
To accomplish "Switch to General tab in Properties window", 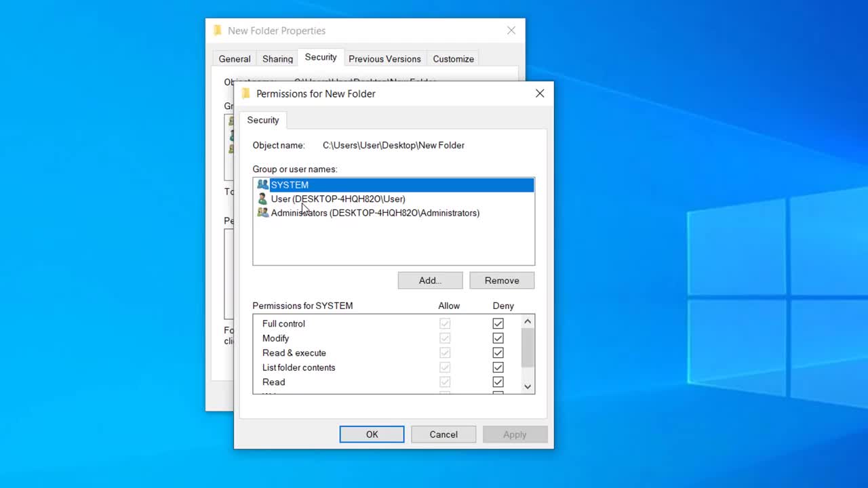I will (x=235, y=59).
